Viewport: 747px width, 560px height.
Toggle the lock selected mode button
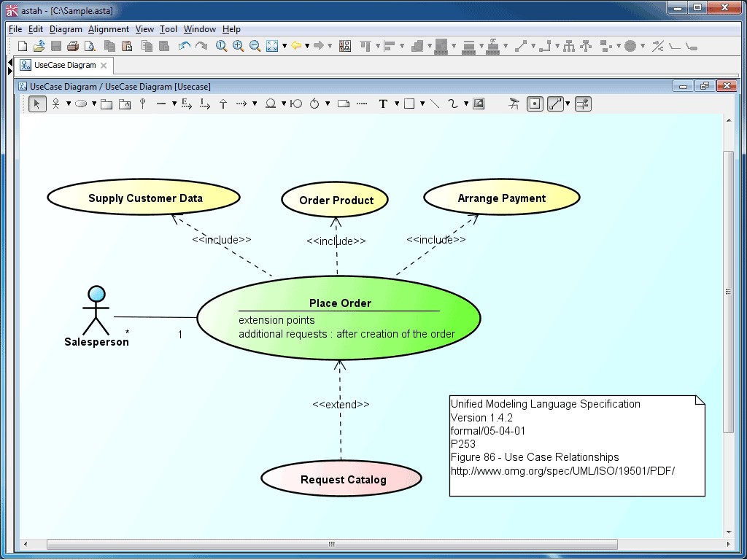535,104
